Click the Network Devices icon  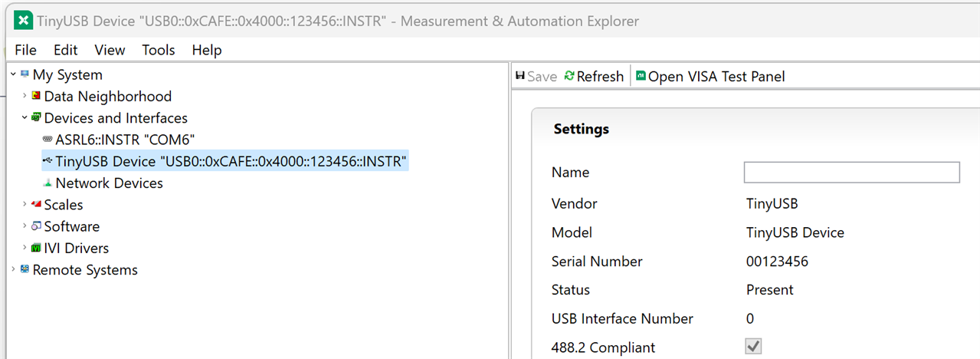pyautogui.click(x=48, y=183)
